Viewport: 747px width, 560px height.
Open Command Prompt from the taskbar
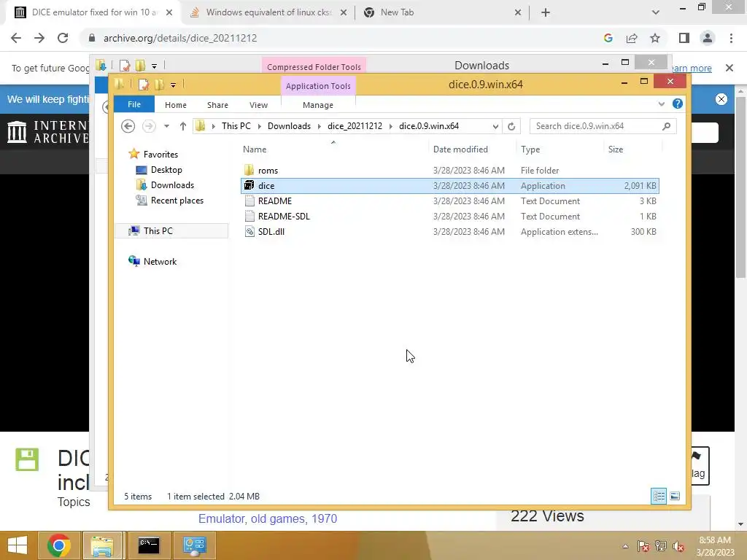149,545
